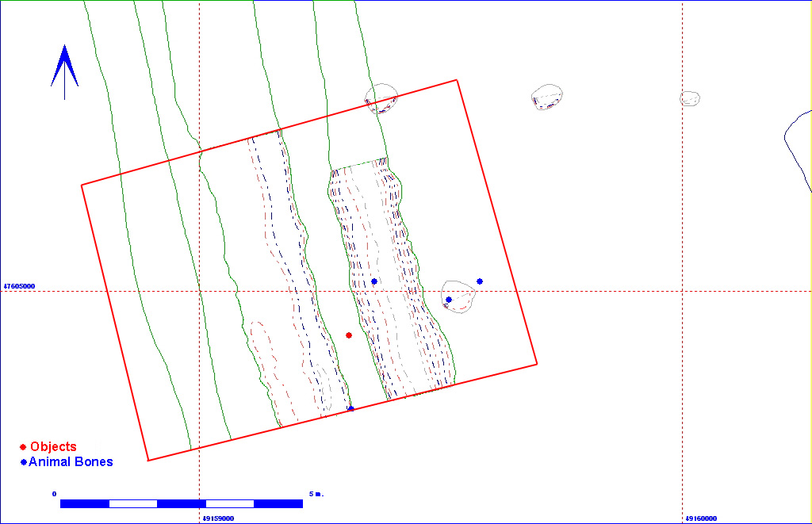812x524 pixels.
Task: Select the blue Animal Bones legend dot
Action: [23, 462]
